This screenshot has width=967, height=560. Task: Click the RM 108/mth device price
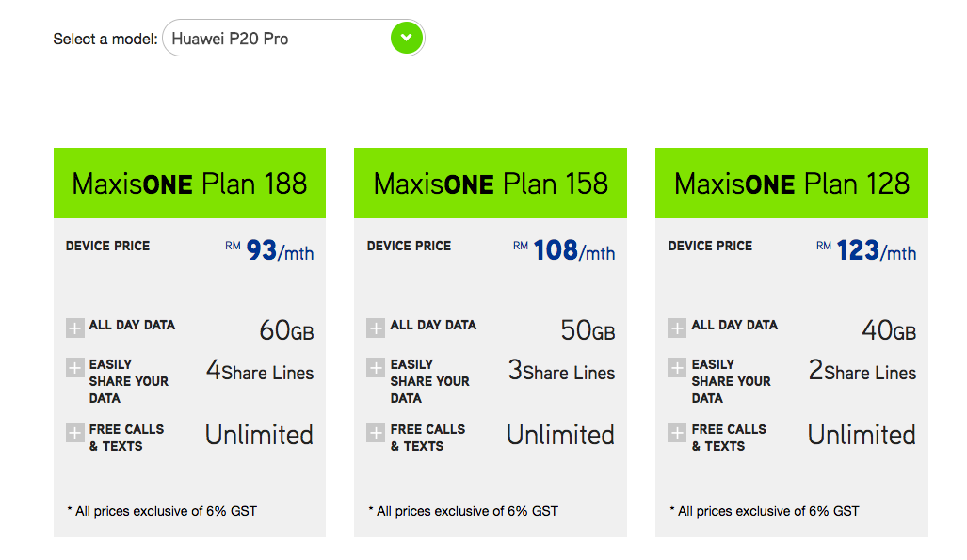coord(564,250)
